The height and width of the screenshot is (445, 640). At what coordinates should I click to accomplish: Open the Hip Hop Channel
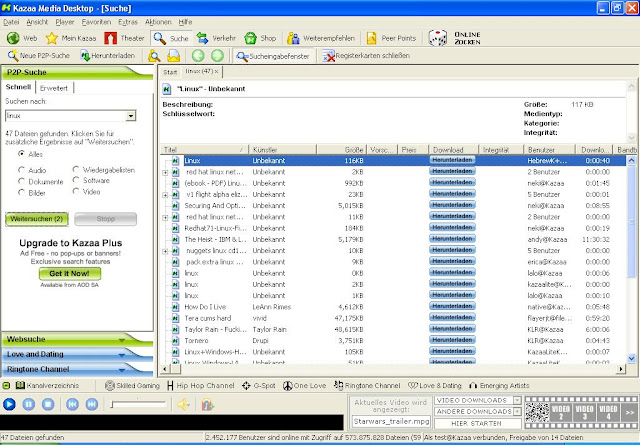click(x=201, y=385)
